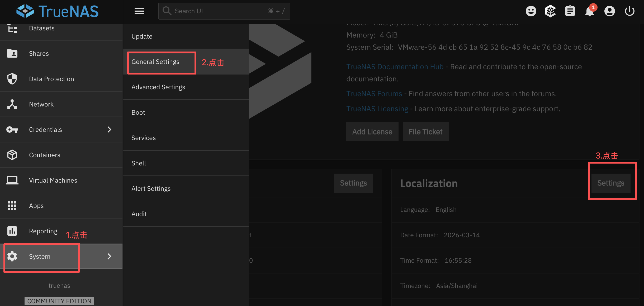
Task: Click the power button icon
Action: coord(629,11)
